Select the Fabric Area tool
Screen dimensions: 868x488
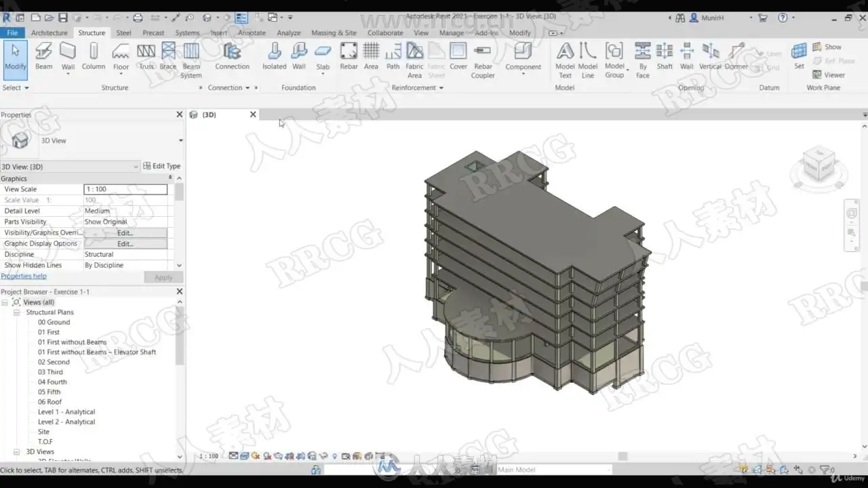[414, 60]
